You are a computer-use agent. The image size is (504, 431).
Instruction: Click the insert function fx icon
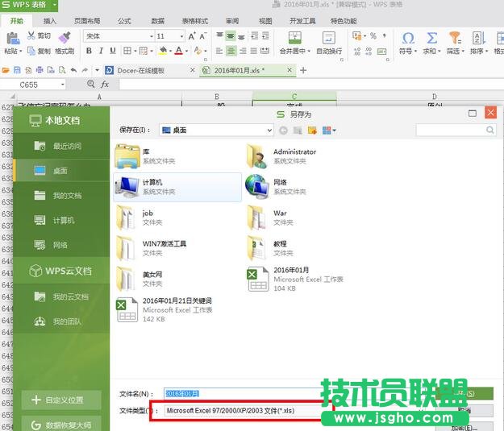pos(105,85)
